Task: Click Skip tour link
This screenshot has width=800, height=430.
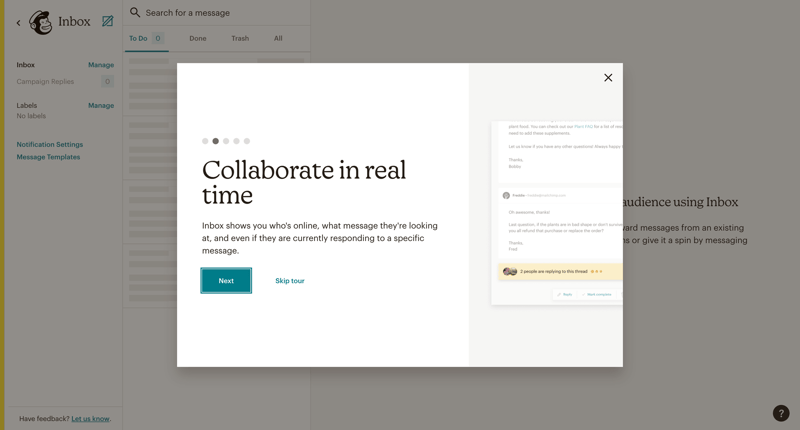Action: coord(290,281)
